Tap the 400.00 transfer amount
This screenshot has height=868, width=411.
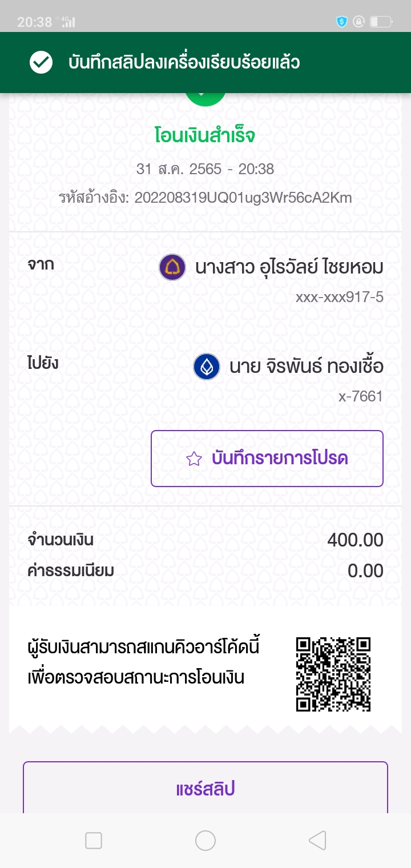pyautogui.click(x=355, y=540)
